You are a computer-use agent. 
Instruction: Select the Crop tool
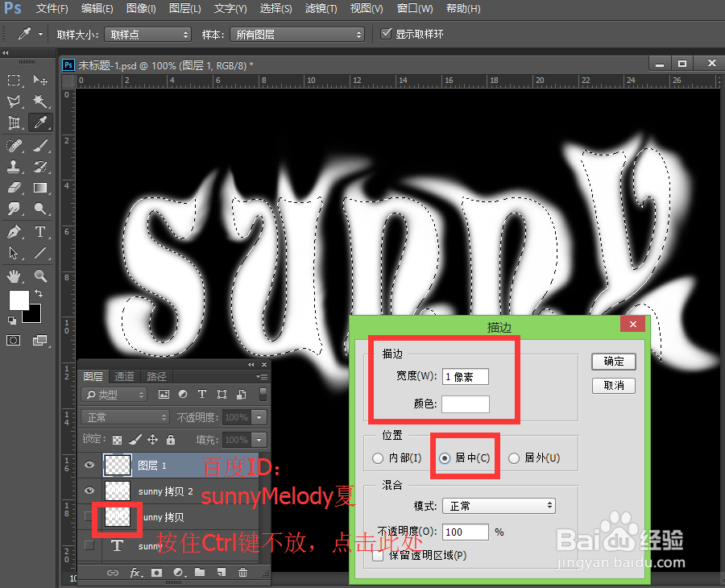point(14,122)
